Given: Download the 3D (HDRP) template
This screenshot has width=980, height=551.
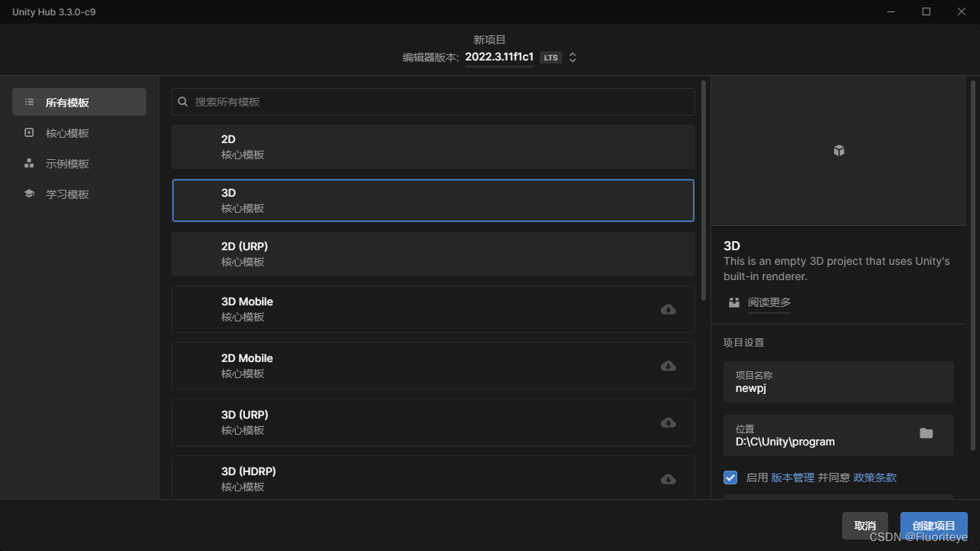Looking at the screenshot, I should pyautogui.click(x=668, y=479).
